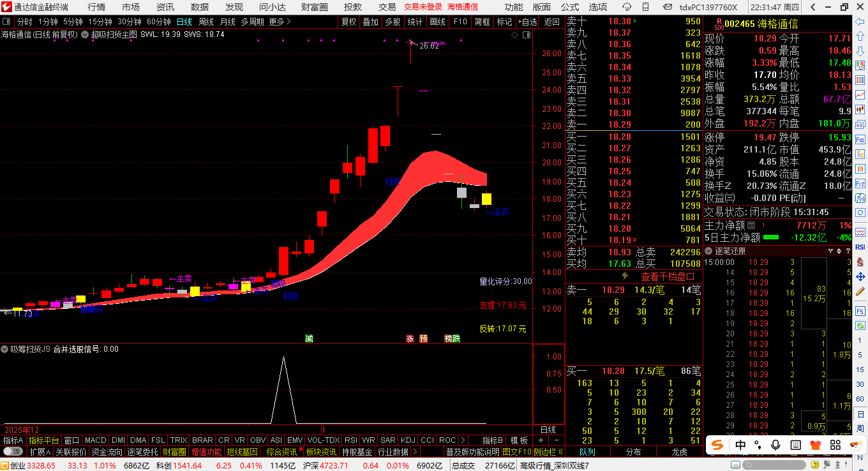Expand the 更多 period options
The image size is (868, 471).
[280, 21]
